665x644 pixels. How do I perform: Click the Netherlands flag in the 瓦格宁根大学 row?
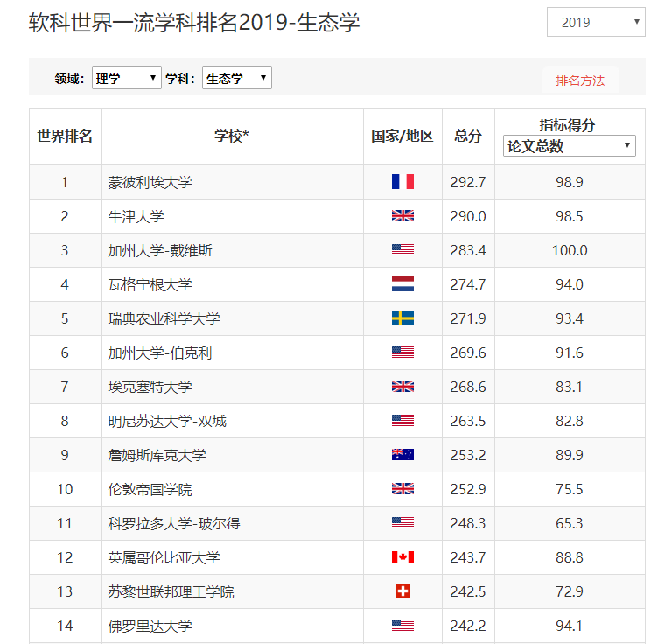[402, 283]
